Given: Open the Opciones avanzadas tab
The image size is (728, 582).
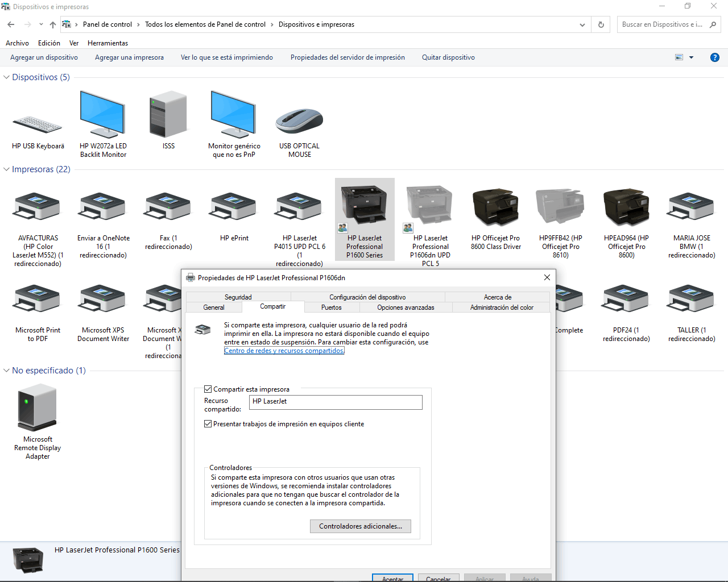Looking at the screenshot, I should coord(406,307).
